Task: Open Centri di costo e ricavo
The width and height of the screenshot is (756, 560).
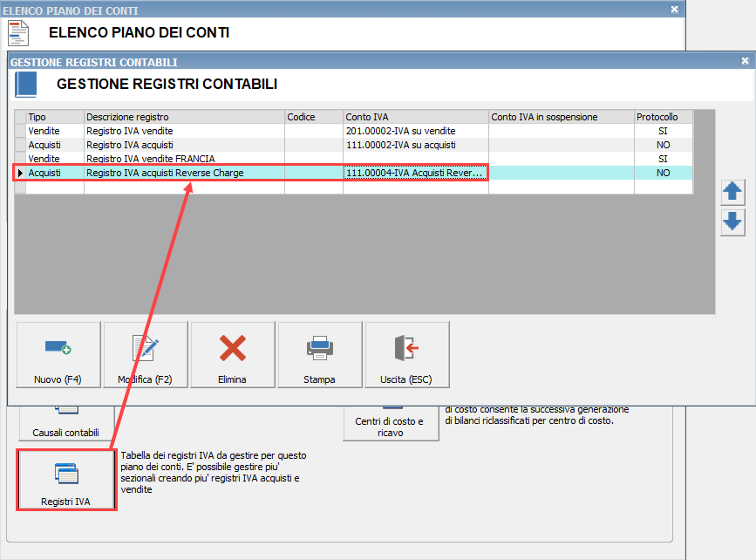Action: [391, 424]
